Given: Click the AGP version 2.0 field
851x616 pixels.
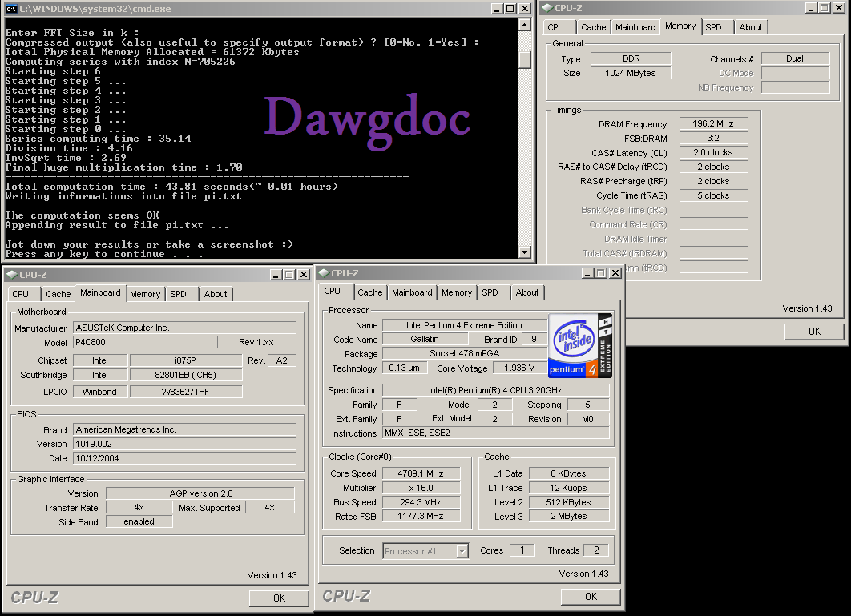Looking at the screenshot, I should tap(200, 493).
